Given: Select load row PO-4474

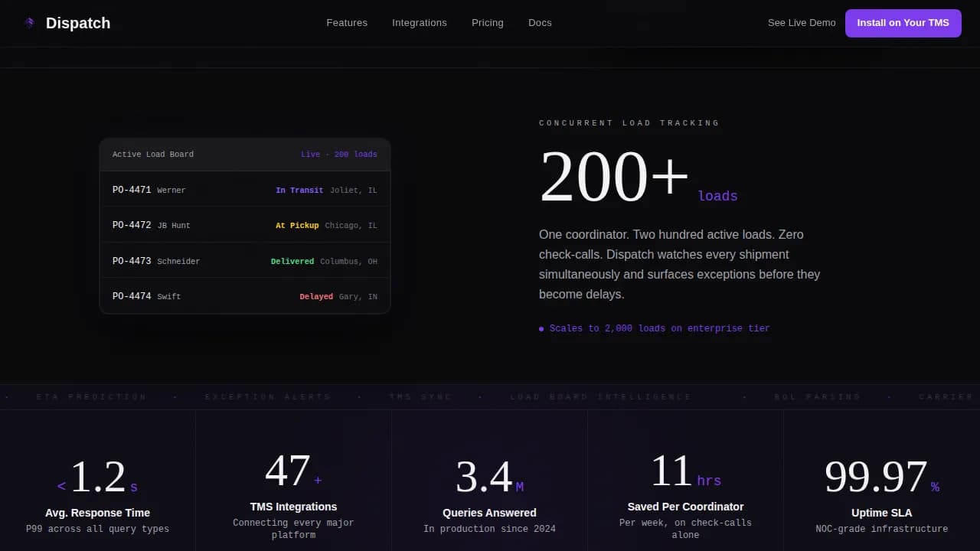Looking at the screenshot, I should pyautogui.click(x=245, y=296).
